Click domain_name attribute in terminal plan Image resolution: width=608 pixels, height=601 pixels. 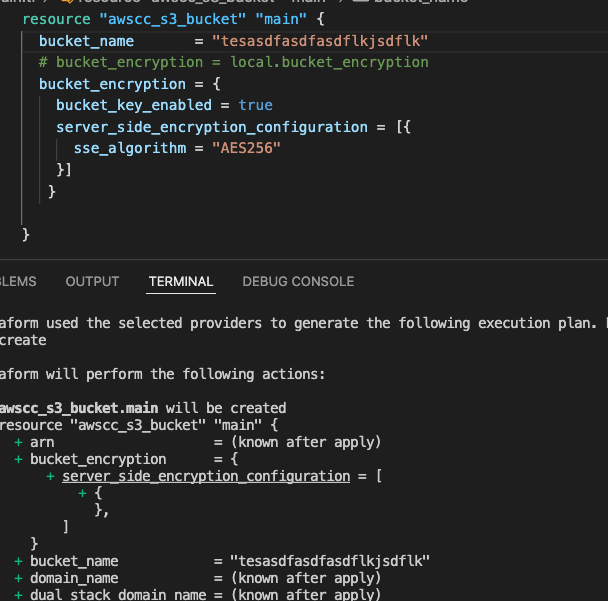point(74,579)
